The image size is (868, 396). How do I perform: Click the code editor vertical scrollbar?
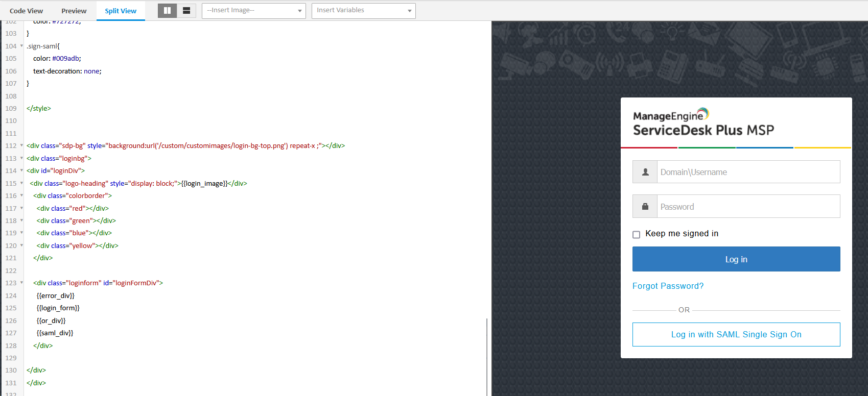click(487, 357)
